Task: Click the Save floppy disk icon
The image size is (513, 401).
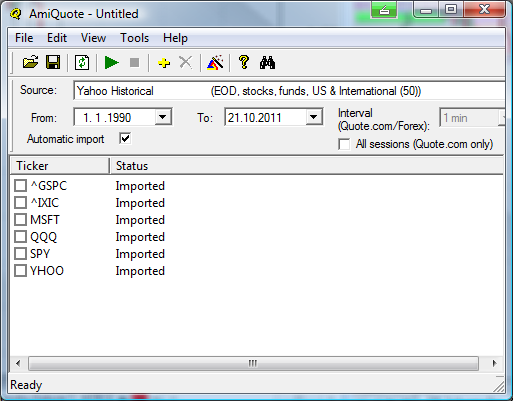Action: click(x=53, y=62)
